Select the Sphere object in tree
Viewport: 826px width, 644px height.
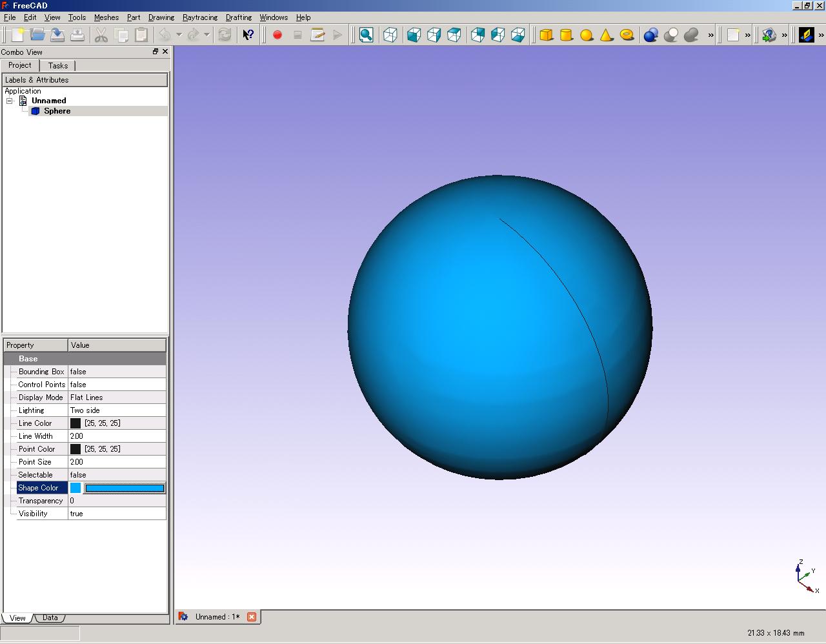57,111
